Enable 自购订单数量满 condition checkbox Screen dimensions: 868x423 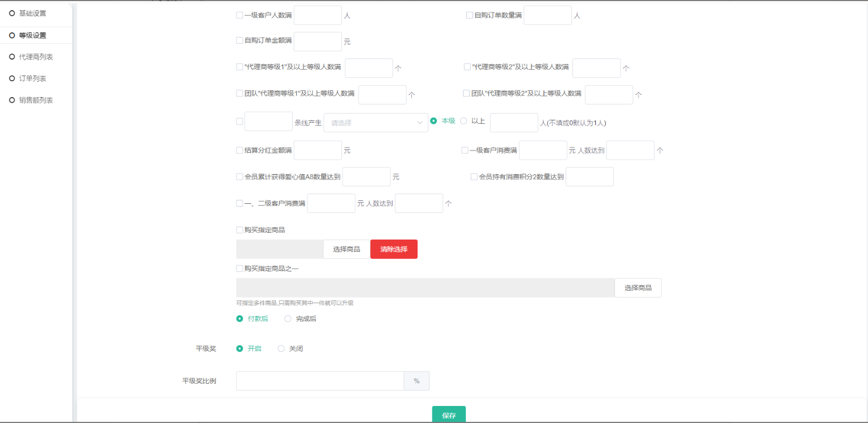(x=470, y=15)
